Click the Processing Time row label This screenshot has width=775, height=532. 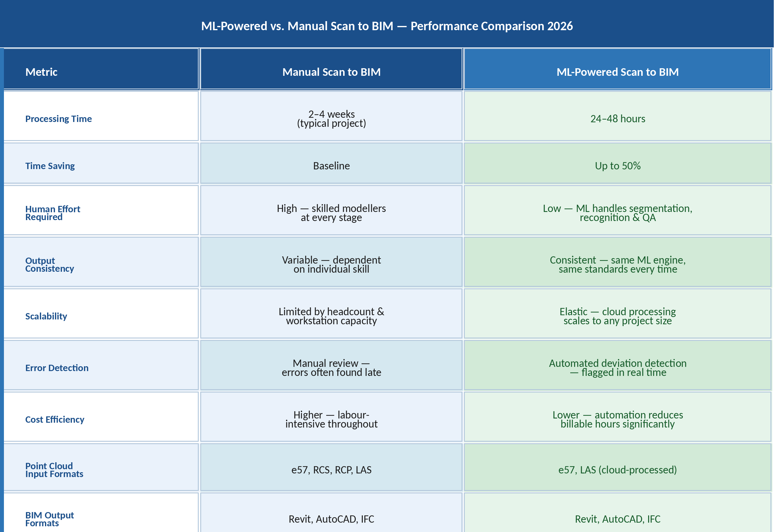pyautogui.click(x=58, y=119)
